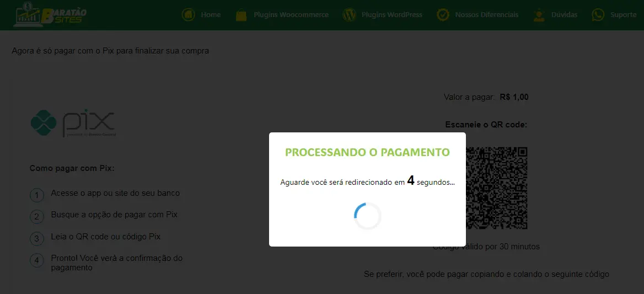Click the R$ 1,00 payment amount
The image size is (644, 294).
point(514,97)
